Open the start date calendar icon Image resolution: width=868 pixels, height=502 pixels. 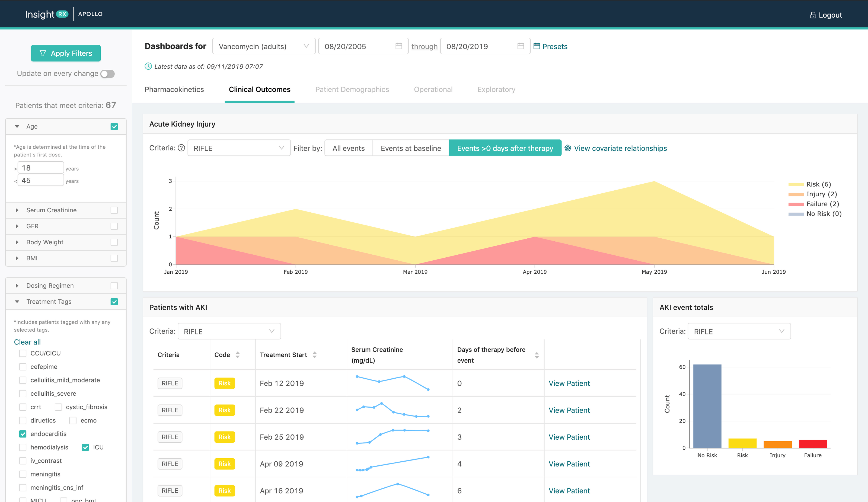pyautogui.click(x=398, y=46)
